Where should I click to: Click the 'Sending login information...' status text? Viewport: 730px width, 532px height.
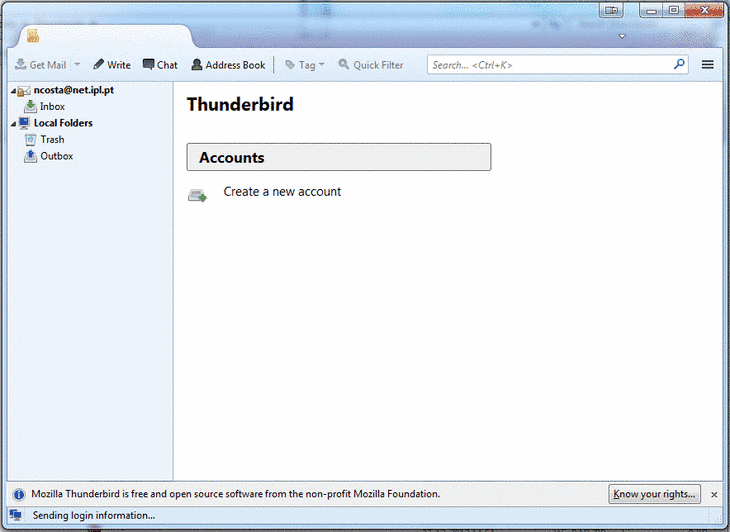[x=94, y=516]
